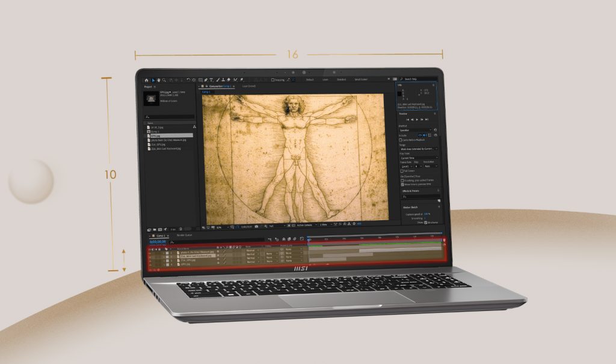Select the Hand tool
This screenshot has width=616, height=364.
(x=159, y=80)
